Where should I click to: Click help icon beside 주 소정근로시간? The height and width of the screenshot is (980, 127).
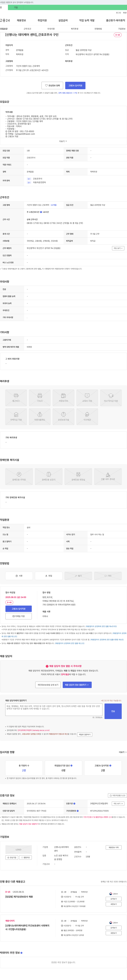click(x=41, y=212)
